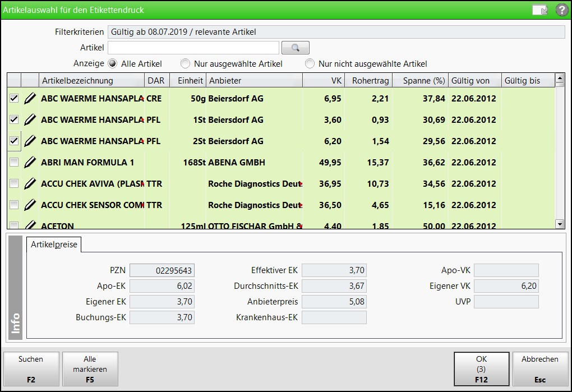This screenshot has height=392, width=572.
Task: Sort by VK column header
Action: (324, 81)
